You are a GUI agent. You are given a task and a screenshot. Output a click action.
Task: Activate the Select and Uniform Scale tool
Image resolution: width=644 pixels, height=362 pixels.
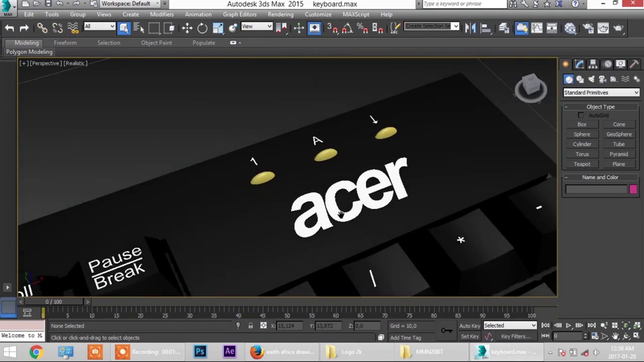[x=218, y=28]
